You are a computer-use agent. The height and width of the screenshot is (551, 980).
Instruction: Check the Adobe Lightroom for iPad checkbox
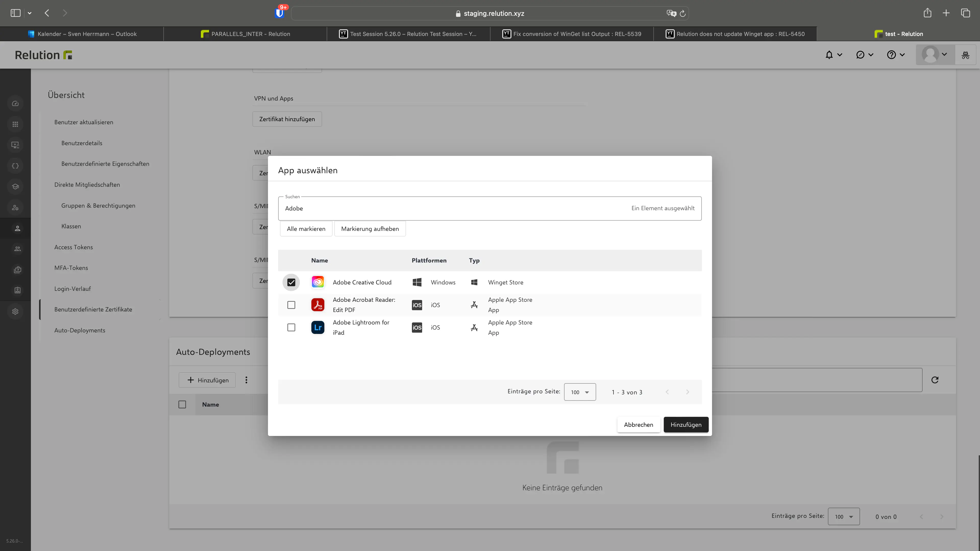click(291, 327)
